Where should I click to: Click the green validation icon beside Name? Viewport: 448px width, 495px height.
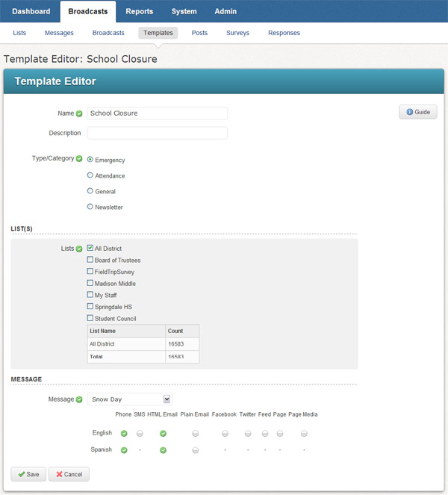click(79, 113)
